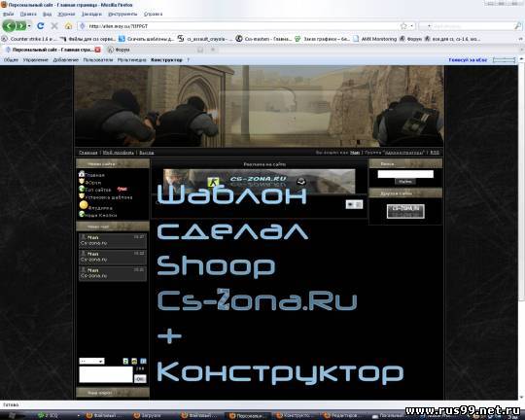Click the Загрузки taskbar button
Image resolution: width=525 pixels, height=420 pixels.
coord(153,416)
